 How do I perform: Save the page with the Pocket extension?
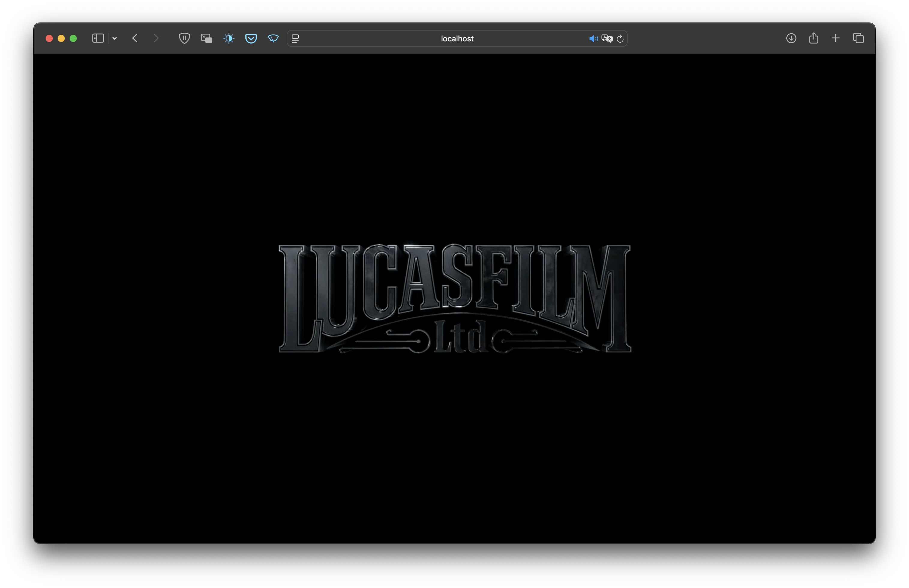point(251,38)
